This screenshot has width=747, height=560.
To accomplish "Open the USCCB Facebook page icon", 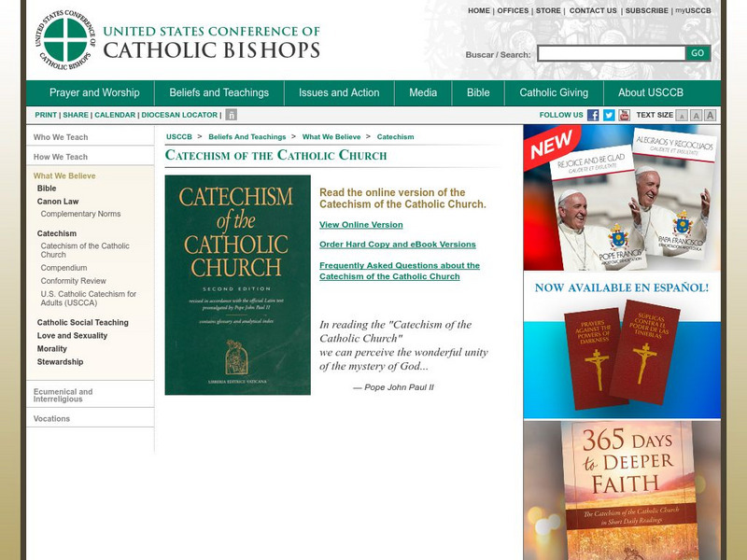I will click(595, 116).
